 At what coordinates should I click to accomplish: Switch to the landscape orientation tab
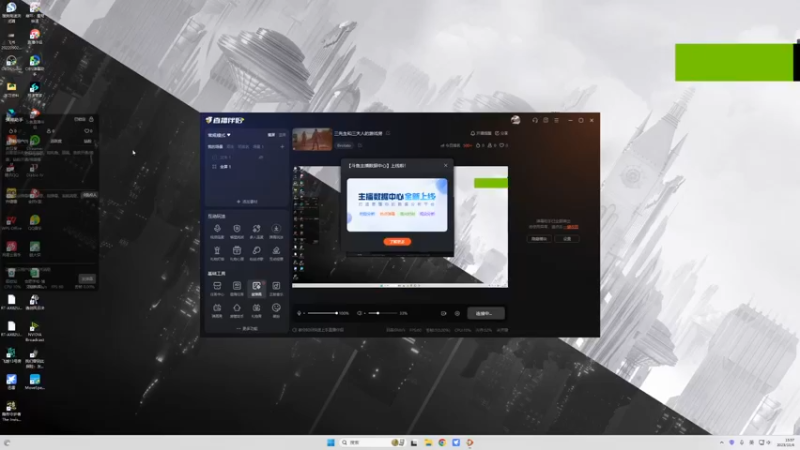(271, 135)
